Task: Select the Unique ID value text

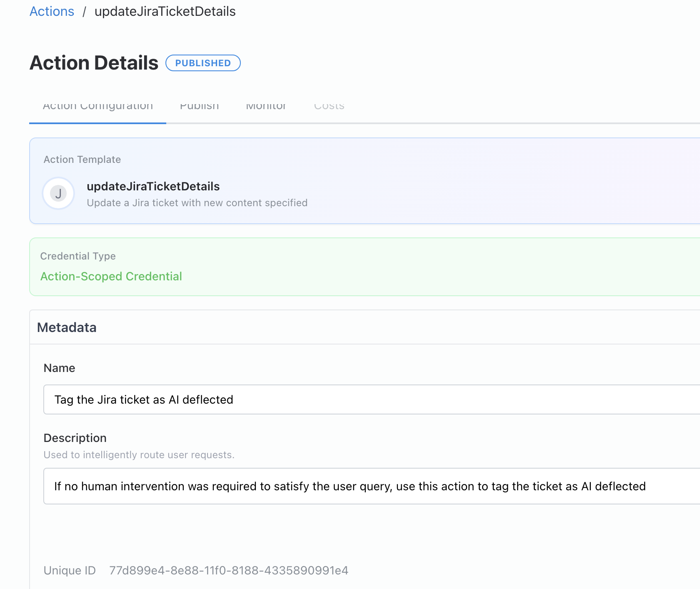Action: click(x=229, y=570)
